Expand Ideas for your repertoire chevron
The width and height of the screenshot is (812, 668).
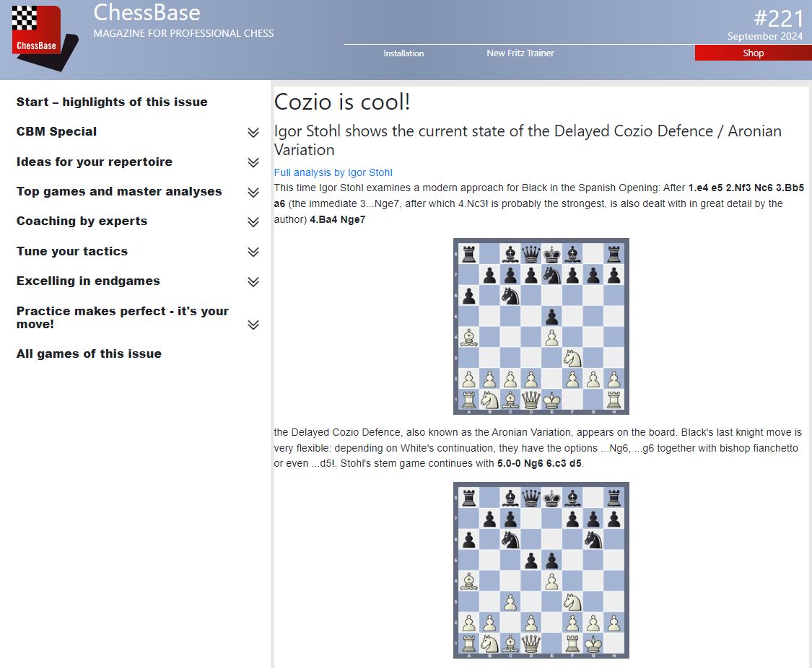click(253, 162)
